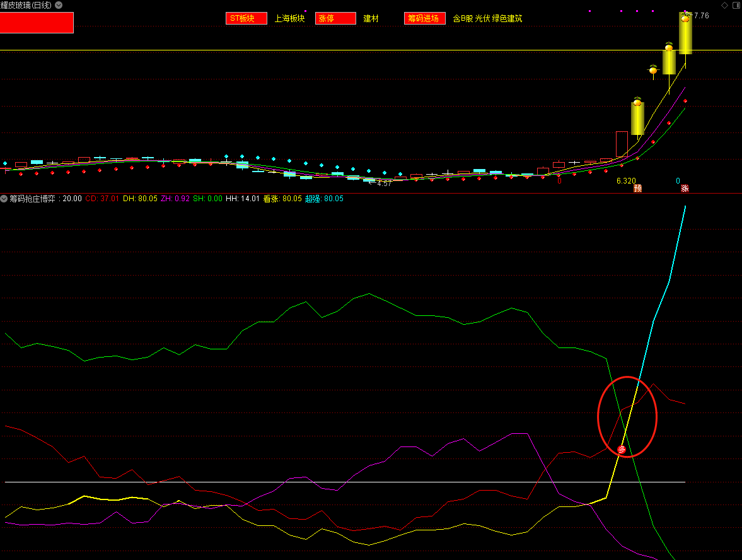Click the 预 marker under 6.320
Screen dimensions: 742x560
637,189
